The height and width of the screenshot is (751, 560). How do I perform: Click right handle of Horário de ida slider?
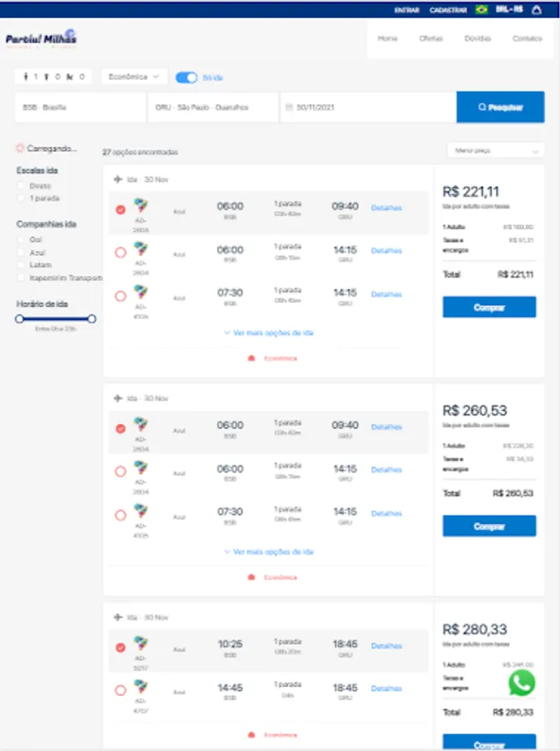92,319
